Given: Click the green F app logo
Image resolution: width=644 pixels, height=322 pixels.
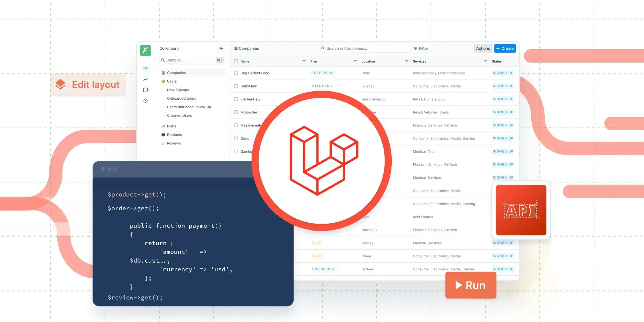Looking at the screenshot, I should coord(145,50).
